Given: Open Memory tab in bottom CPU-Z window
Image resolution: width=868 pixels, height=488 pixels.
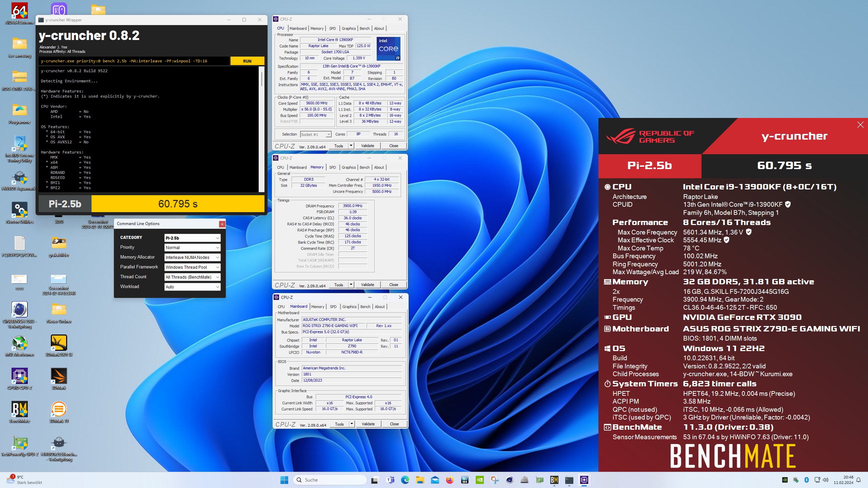Looking at the screenshot, I should pyautogui.click(x=318, y=307).
